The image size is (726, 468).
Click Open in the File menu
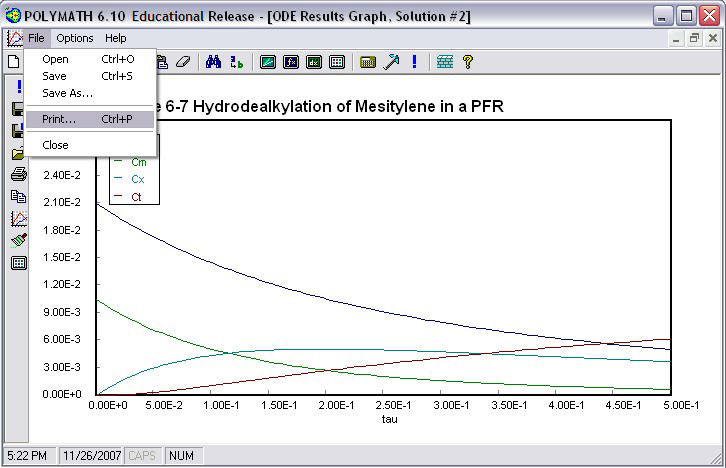point(56,59)
